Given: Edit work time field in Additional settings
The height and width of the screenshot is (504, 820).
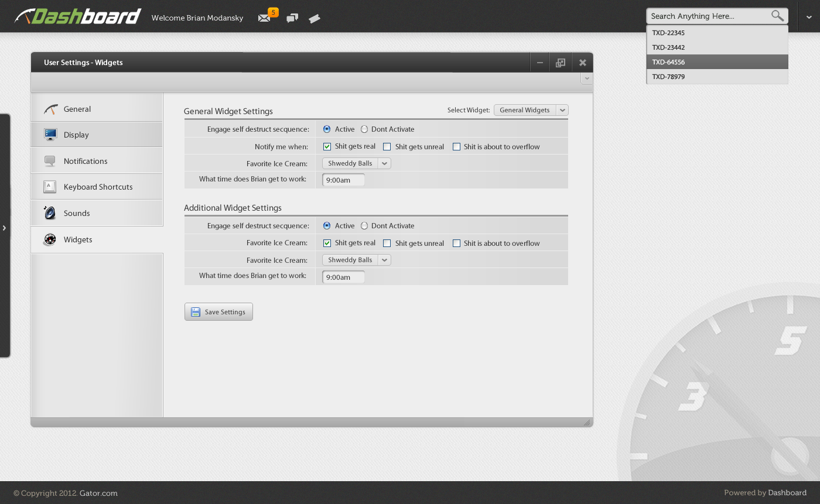Looking at the screenshot, I should tap(343, 277).
